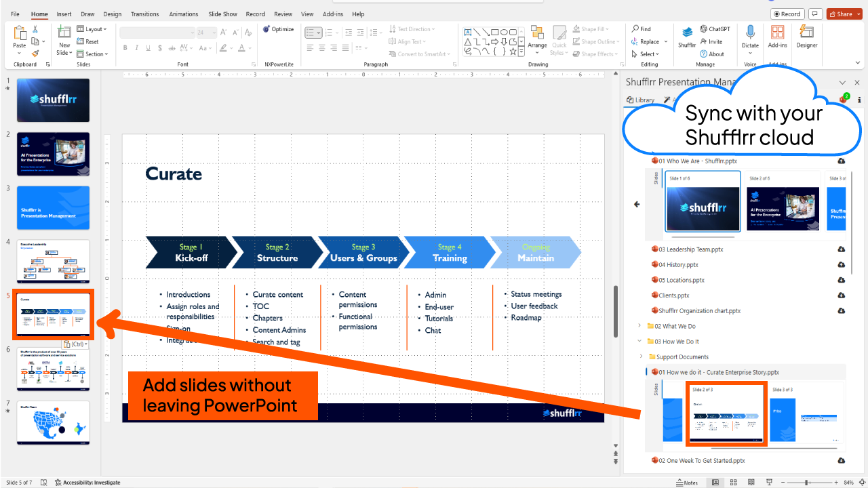Open the Select dropdown in Editing

tap(644, 54)
